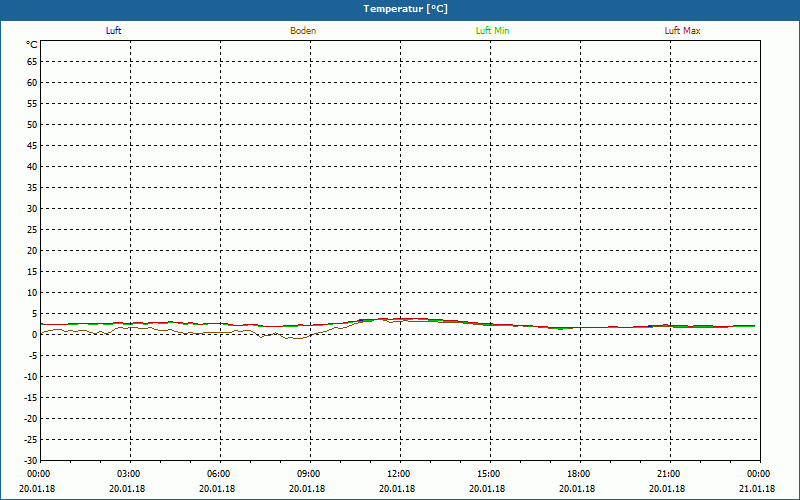Screen dimensions: 800x500
Task: Click the 12:00 time axis label
Action: point(398,474)
